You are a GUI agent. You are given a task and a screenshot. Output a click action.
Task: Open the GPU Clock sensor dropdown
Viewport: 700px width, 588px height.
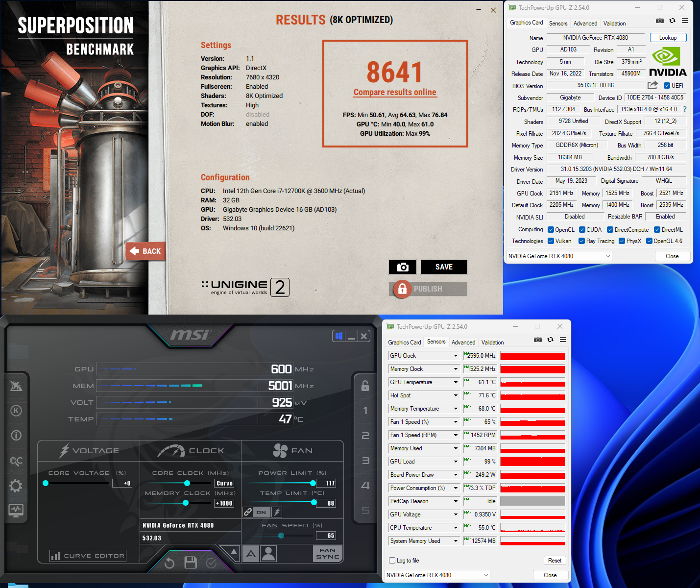click(x=456, y=356)
